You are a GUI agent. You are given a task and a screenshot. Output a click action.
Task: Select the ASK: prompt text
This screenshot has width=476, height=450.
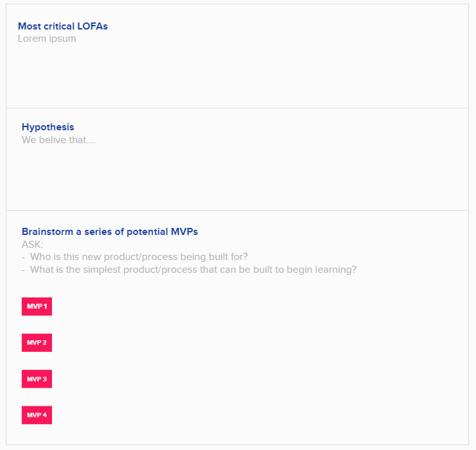click(33, 245)
